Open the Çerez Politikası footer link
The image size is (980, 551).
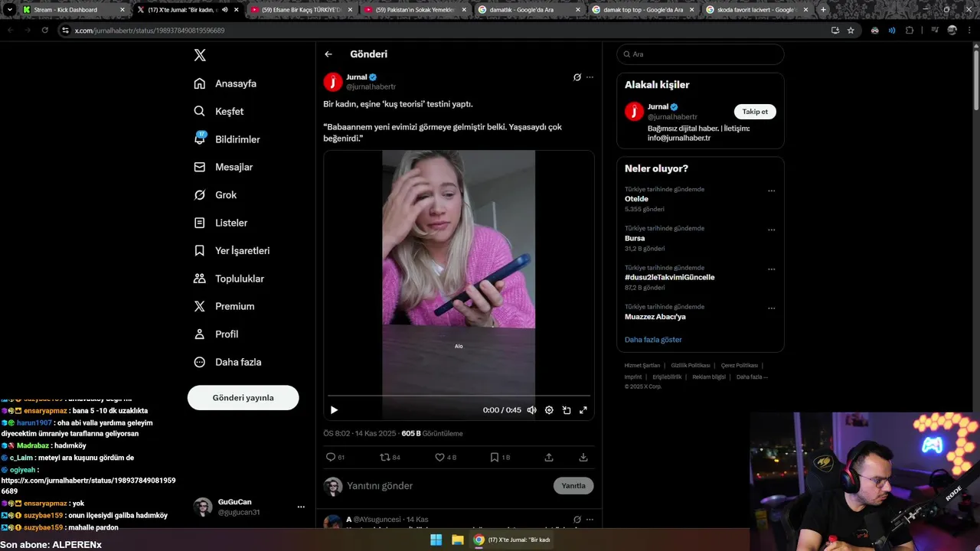coord(740,366)
